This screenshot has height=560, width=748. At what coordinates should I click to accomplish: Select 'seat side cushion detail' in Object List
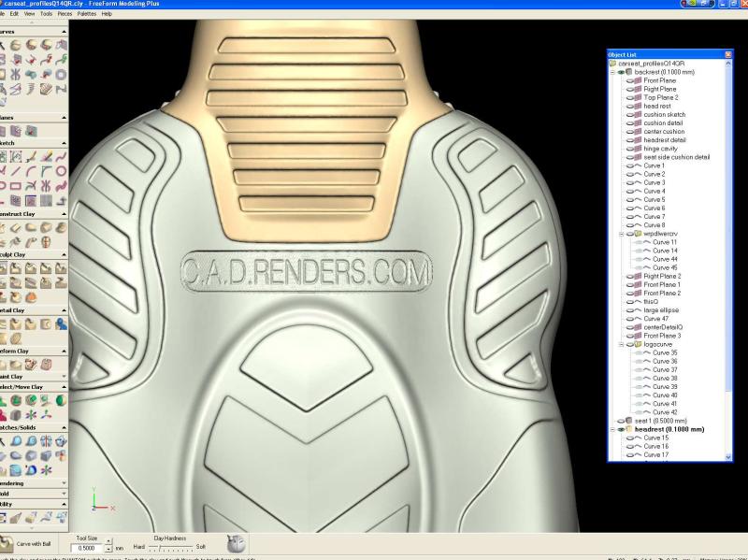click(676, 157)
